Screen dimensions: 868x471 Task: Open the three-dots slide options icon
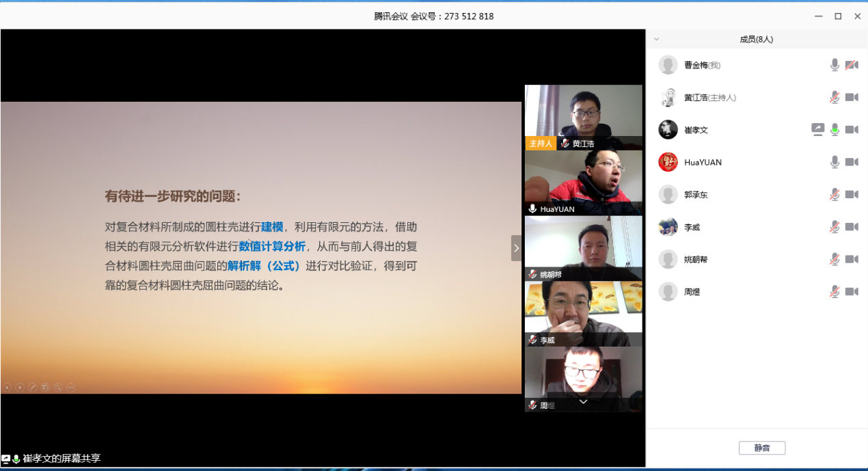pyautogui.click(x=70, y=388)
